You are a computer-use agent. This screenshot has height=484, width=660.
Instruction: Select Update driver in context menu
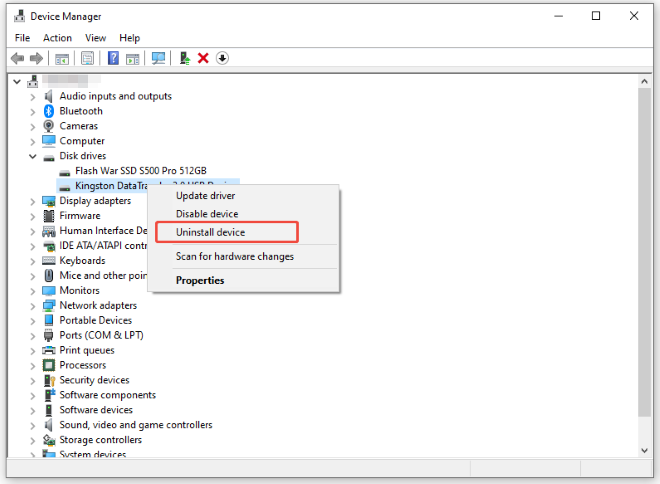[x=205, y=196]
